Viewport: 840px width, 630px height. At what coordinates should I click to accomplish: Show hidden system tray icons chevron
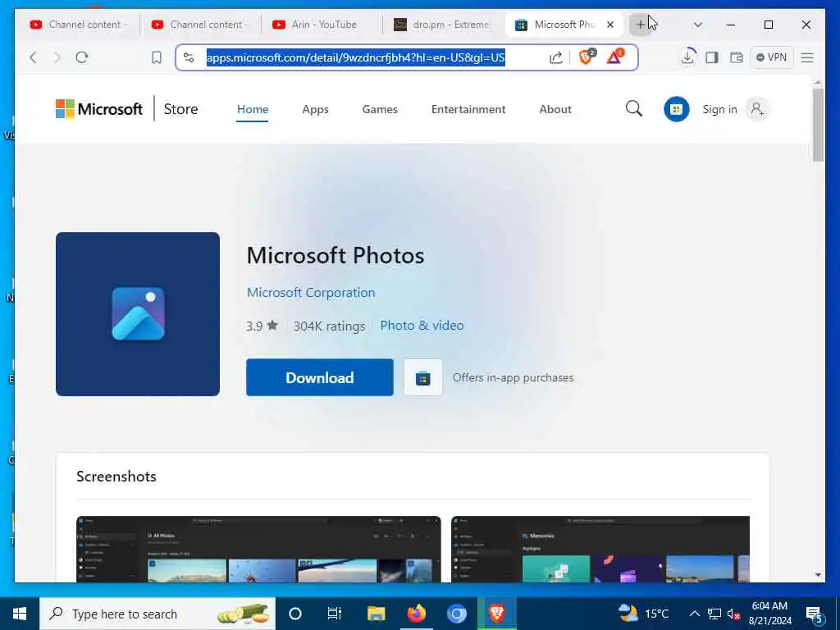click(694, 614)
